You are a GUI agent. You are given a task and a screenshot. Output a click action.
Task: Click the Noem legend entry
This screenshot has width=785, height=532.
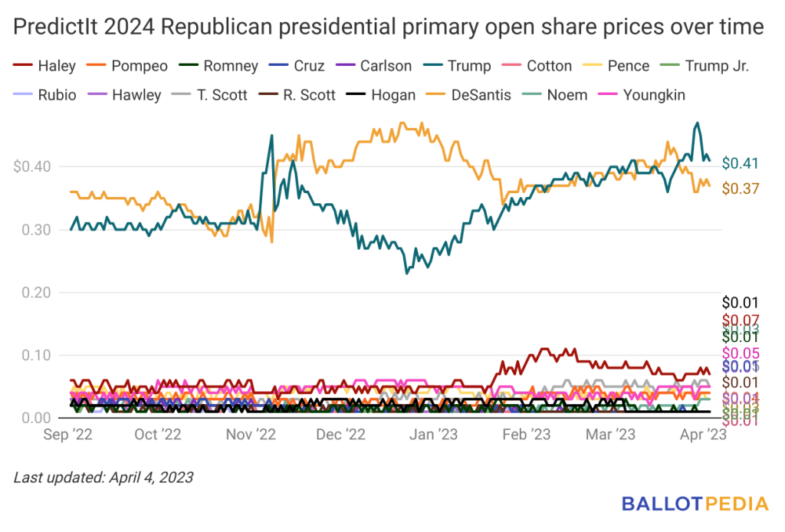[x=555, y=95]
